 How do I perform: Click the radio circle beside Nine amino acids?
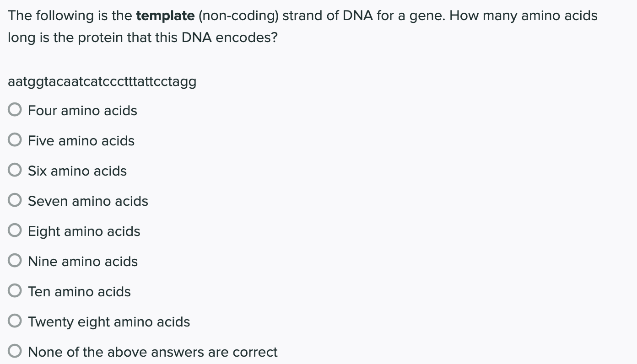[14, 260]
